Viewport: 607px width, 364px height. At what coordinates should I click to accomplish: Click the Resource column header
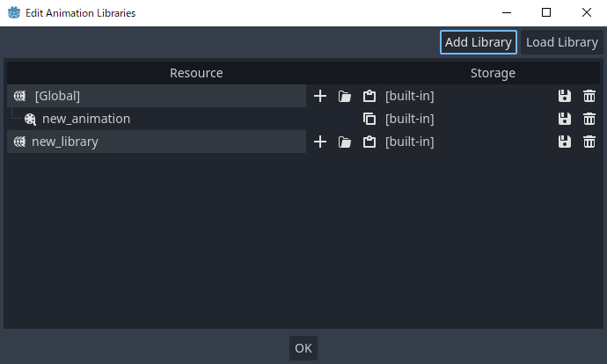pos(196,73)
